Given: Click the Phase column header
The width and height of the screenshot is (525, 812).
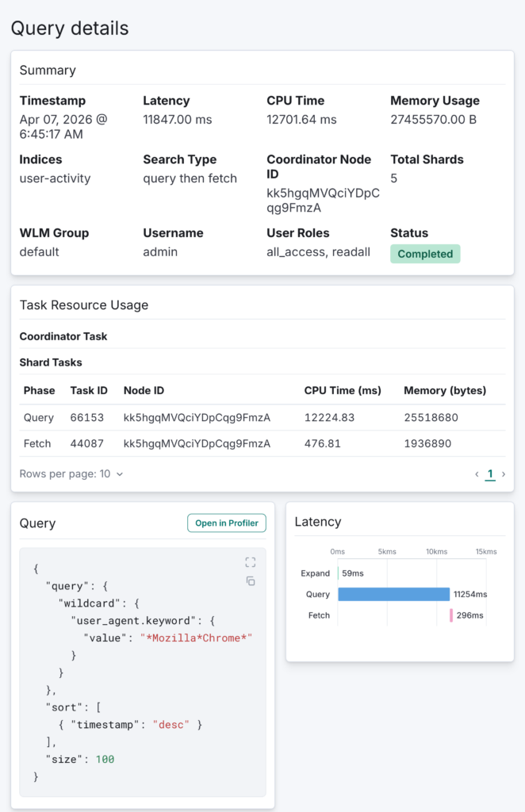Looking at the screenshot, I should tap(40, 390).
